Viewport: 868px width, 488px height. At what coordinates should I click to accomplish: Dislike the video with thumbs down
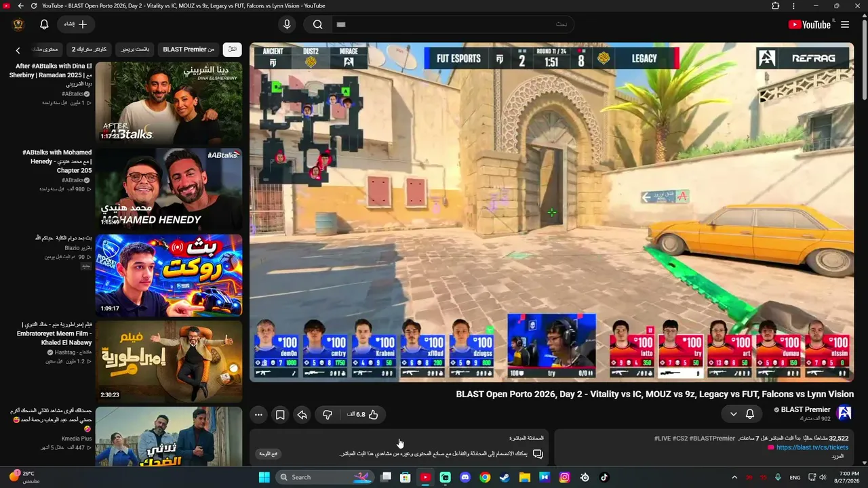[327, 414]
